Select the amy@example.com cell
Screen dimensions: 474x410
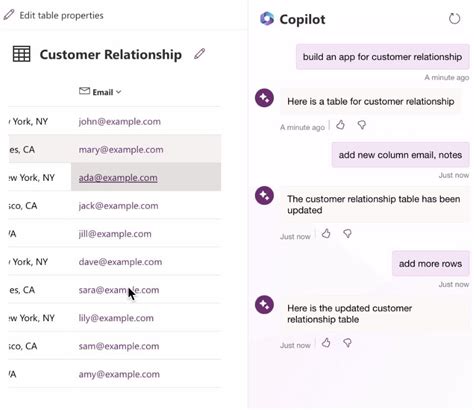click(146, 374)
